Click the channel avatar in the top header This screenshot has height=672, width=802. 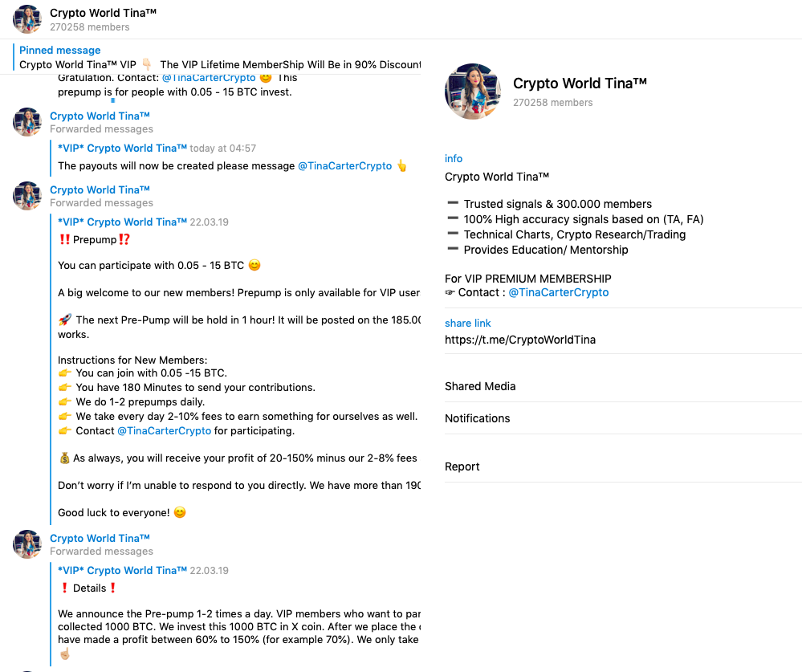pos(27,19)
